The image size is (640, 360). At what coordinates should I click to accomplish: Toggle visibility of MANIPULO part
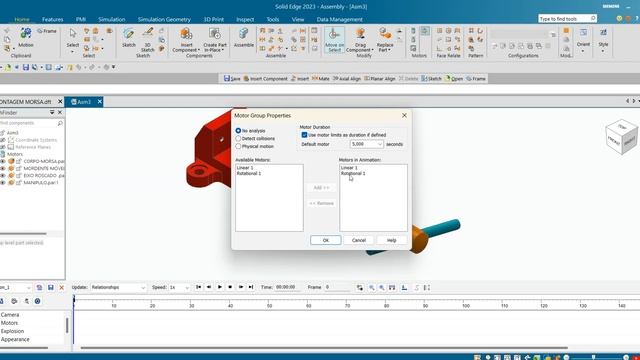3,182
